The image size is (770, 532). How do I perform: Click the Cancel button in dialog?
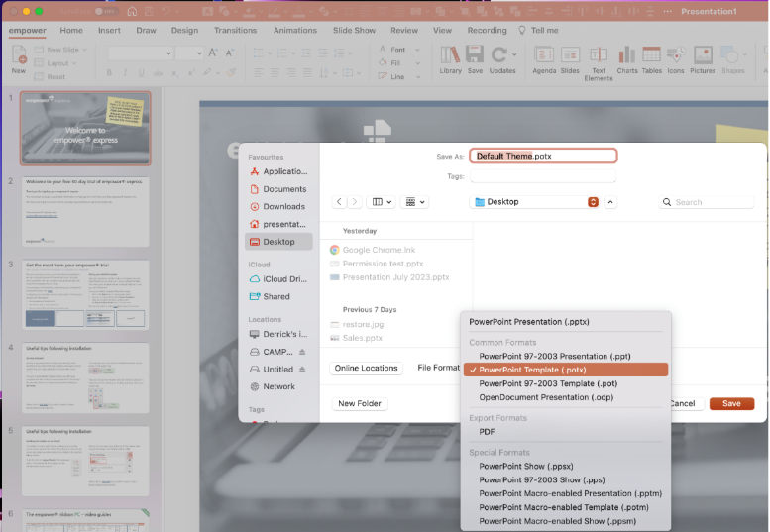coord(686,403)
